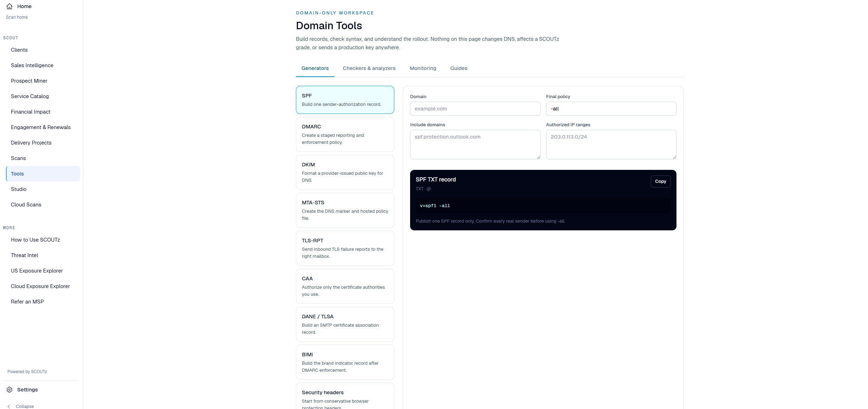The height and width of the screenshot is (409, 868).
Task: Open the Guides tab
Action: [459, 68]
